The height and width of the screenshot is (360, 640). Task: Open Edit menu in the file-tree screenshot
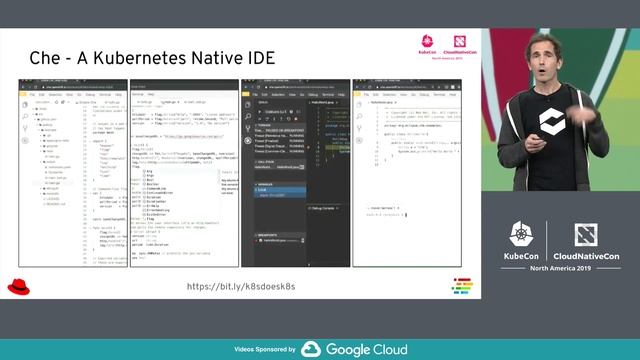[x=41, y=95]
